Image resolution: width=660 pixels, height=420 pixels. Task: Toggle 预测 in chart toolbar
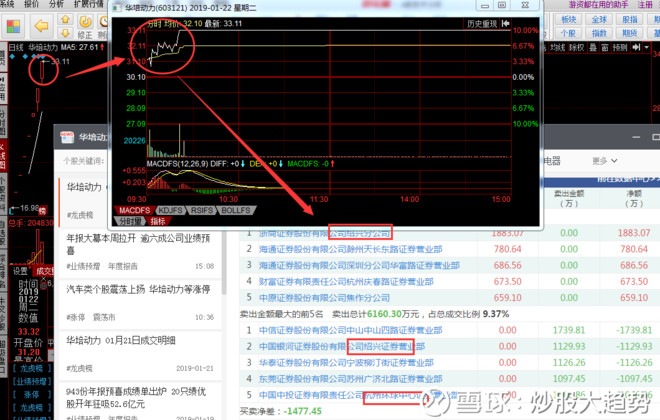pos(620,48)
